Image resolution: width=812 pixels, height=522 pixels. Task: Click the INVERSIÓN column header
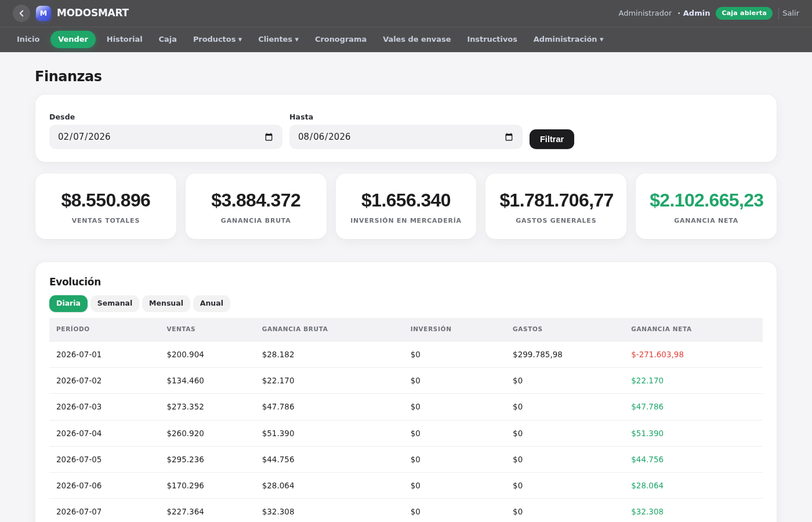[431, 329]
